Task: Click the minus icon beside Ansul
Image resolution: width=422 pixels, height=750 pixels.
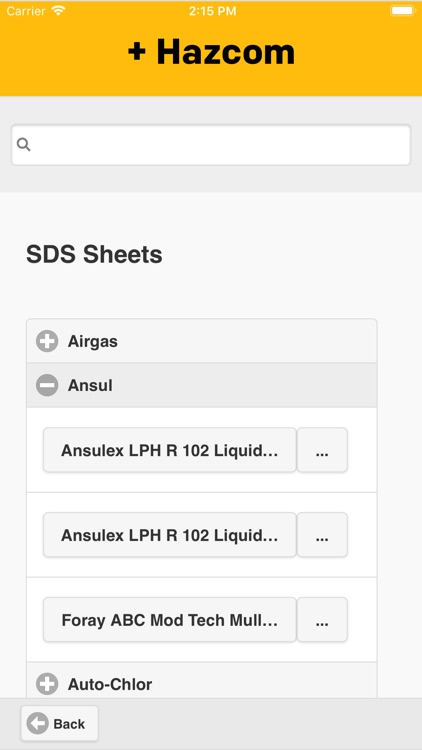Action: [47, 386]
